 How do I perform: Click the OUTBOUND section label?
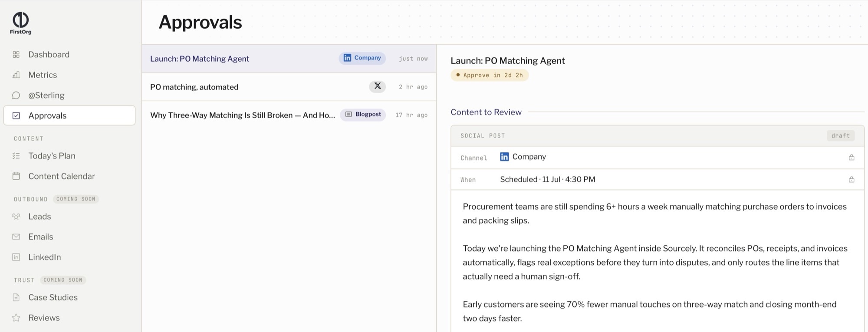pyautogui.click(x=31, y=199)
